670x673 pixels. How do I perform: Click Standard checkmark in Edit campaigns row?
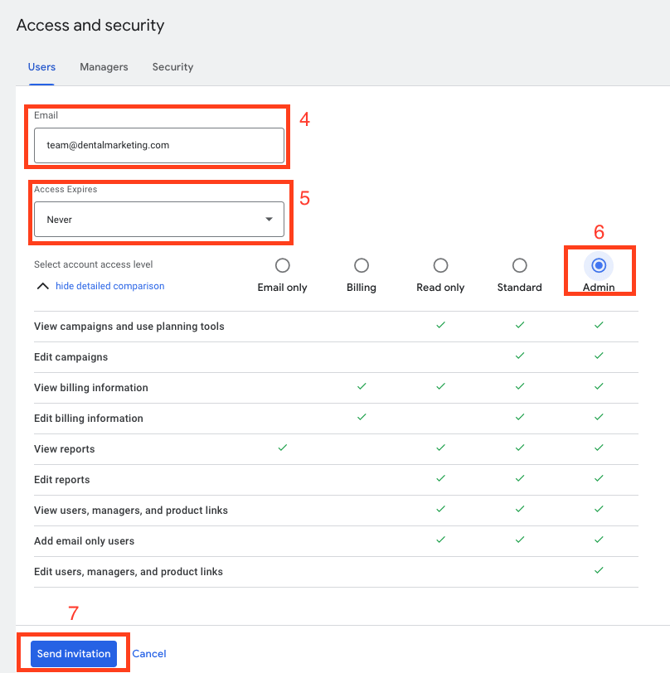(519, 356)
